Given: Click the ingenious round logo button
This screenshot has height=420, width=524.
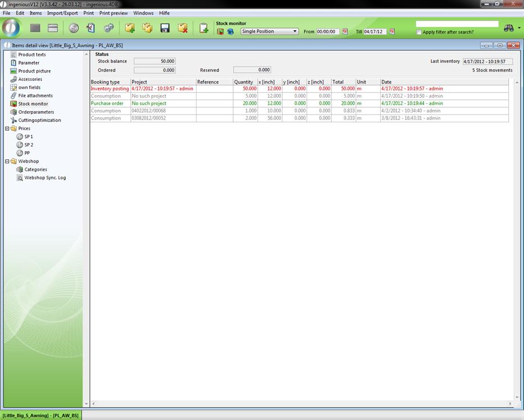Looking at the screenshot, I should [11, 28].
